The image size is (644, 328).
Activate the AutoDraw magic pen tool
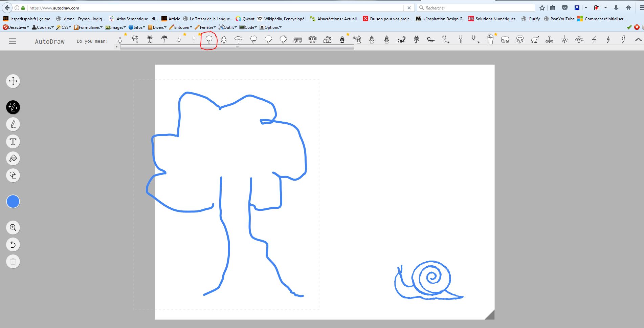pyautogui.click(x=13, y=107)
